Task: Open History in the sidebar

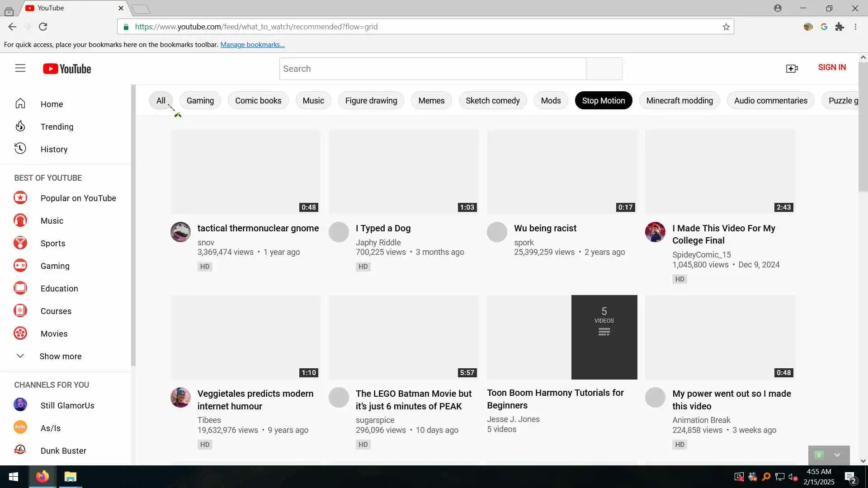Action: coord(54,149)
